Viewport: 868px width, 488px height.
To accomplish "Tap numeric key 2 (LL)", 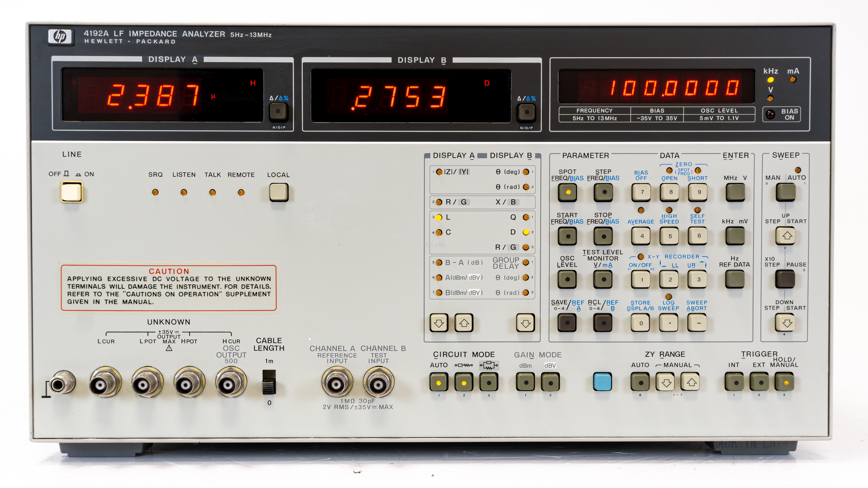I will click(669, 279).
